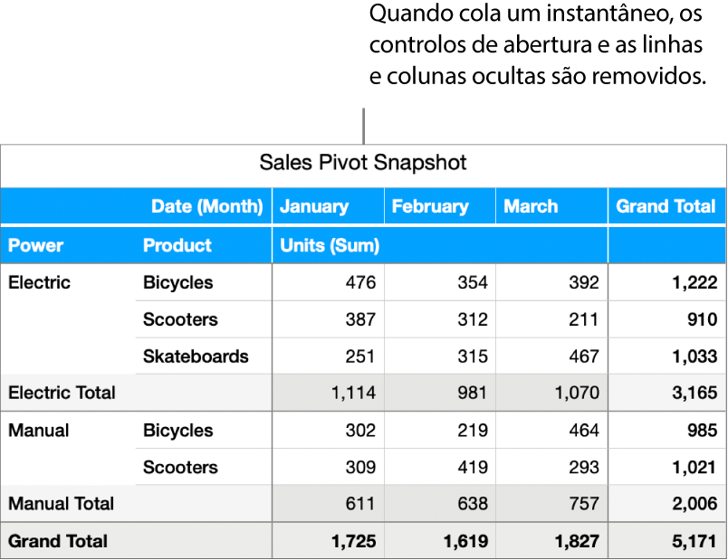Select the cell showing 1,114
The image size is (728, 560).
coord(353,393)
